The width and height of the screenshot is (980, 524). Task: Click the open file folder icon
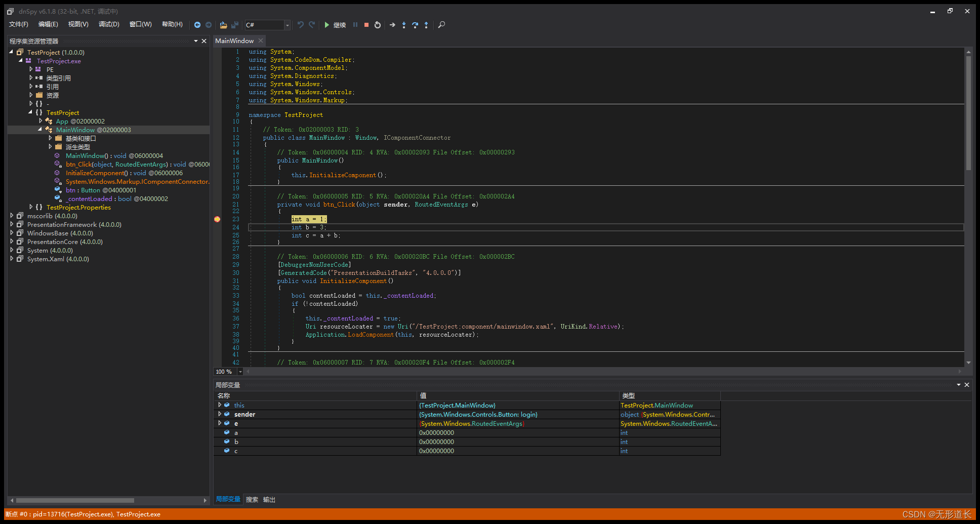click(223, 25)
